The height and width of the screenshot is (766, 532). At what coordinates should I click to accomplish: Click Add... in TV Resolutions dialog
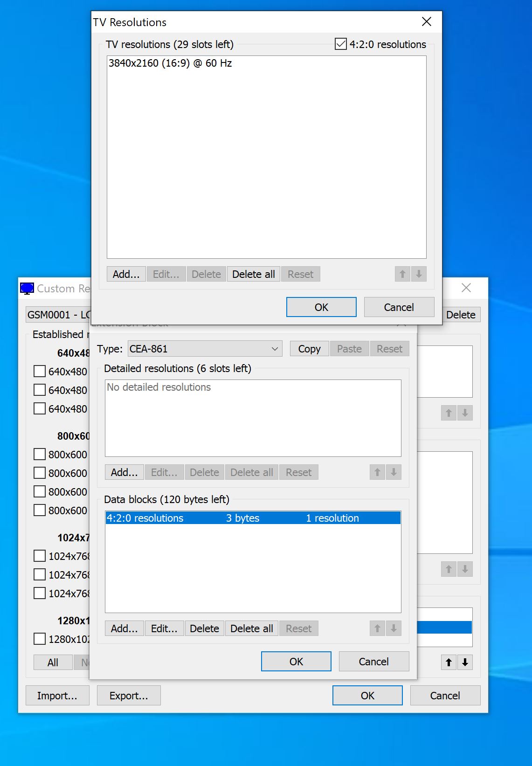click(x=126, y=274)
